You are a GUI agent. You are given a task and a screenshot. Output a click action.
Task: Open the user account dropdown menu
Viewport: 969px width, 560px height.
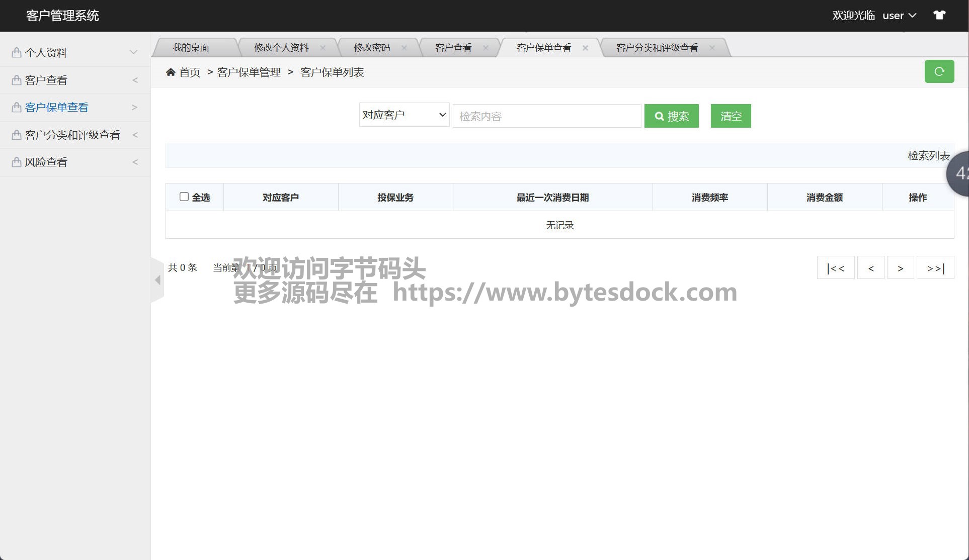click(x=899, y=16)
